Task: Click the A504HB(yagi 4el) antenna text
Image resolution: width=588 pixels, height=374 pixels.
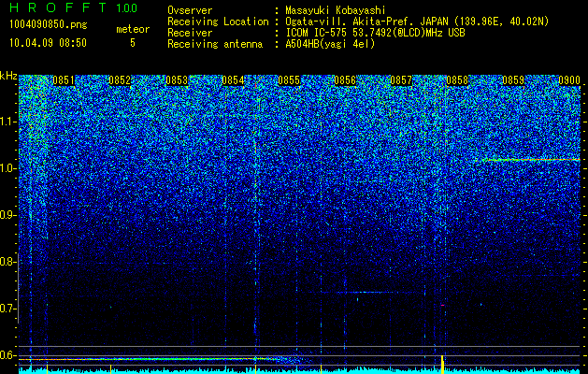Action: point(330,44)
